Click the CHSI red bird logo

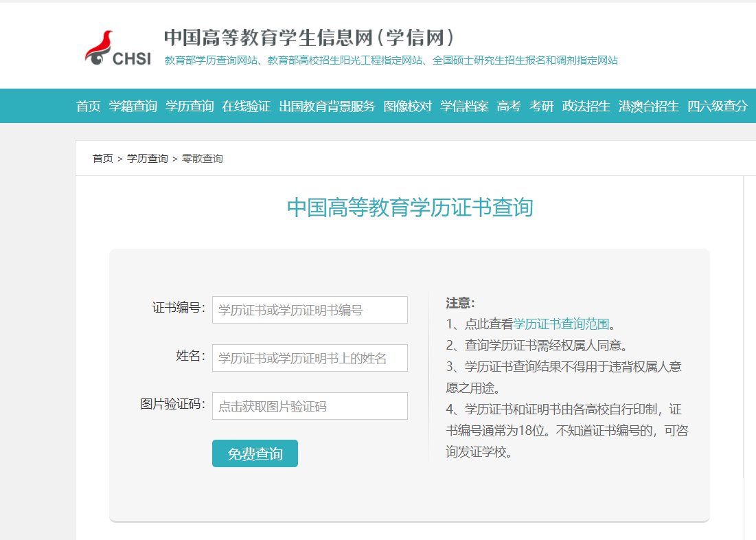click(x=118, y=48)
